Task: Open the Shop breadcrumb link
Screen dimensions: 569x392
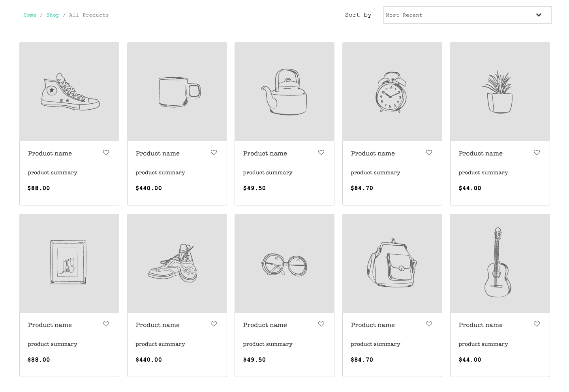Action: pyautogui.click(x=53, y=15)
